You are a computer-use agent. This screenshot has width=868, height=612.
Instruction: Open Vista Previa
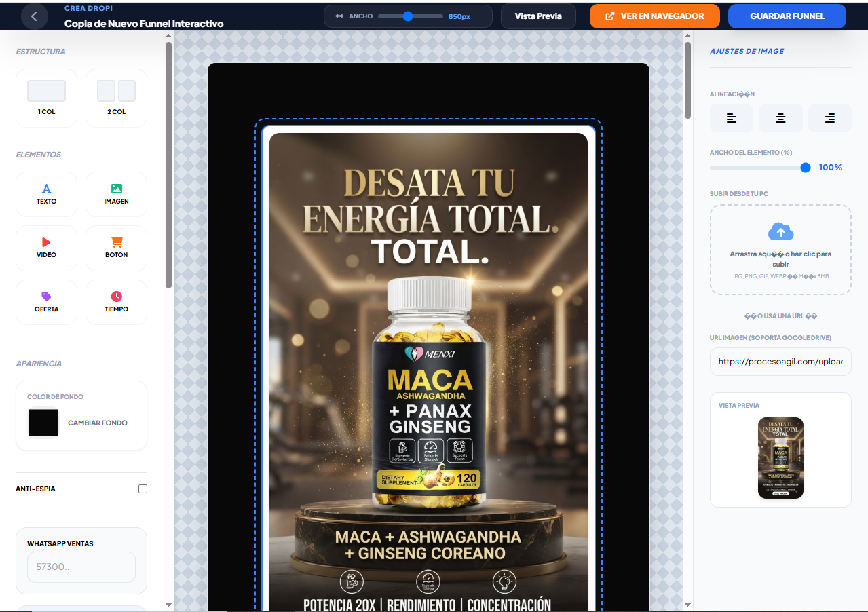pos(538,16)
